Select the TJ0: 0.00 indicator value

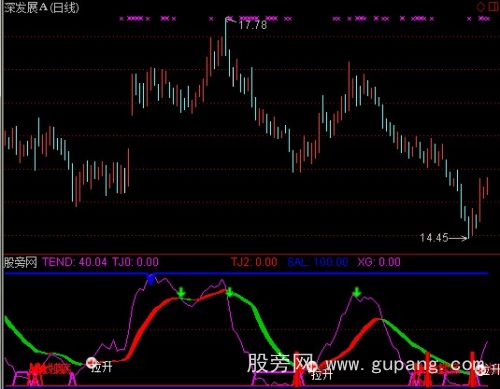point(135,262)
